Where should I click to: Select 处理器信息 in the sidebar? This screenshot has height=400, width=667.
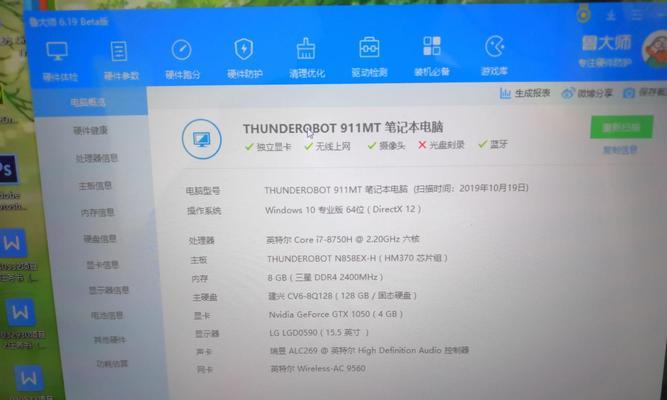(97, 158)
